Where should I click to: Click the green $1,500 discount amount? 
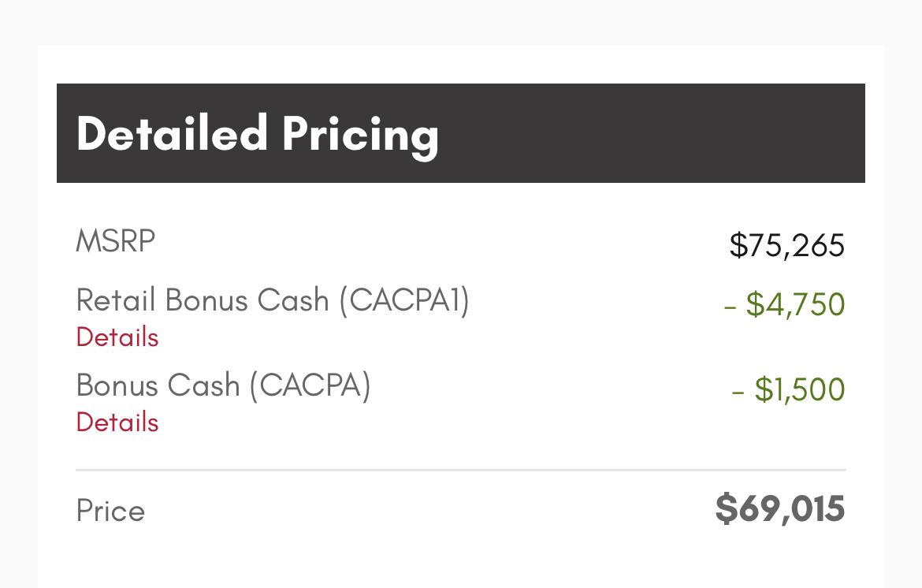click(x=800, y=389)
